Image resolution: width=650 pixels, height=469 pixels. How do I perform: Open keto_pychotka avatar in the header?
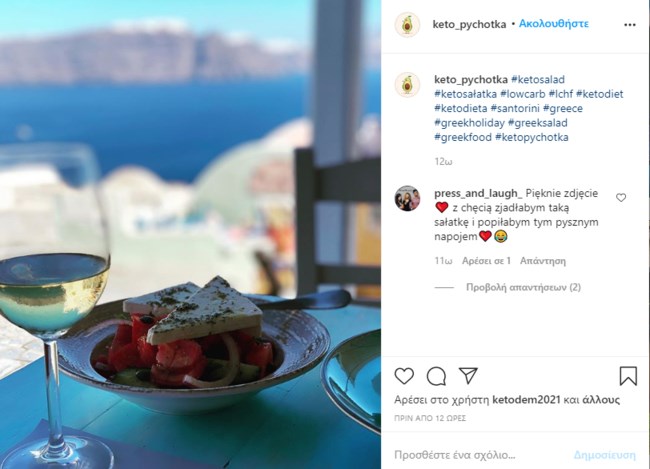click(x=407, y=25)
